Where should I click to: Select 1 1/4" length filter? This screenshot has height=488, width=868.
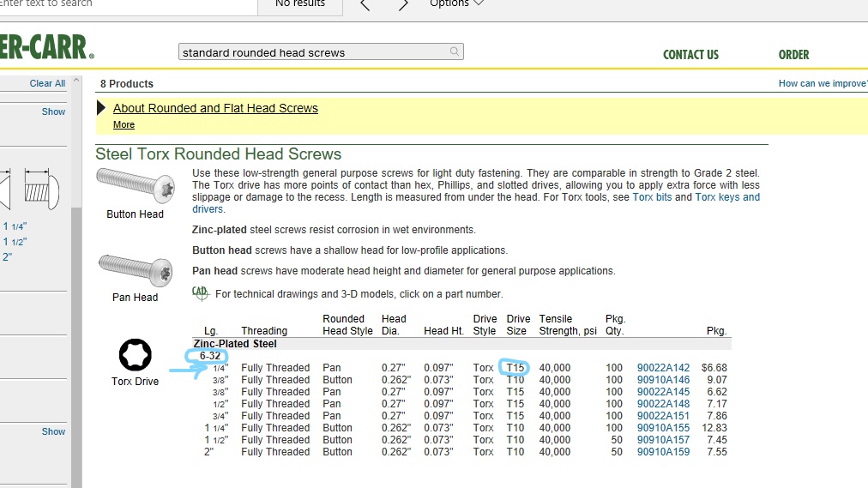pos(15,226)
